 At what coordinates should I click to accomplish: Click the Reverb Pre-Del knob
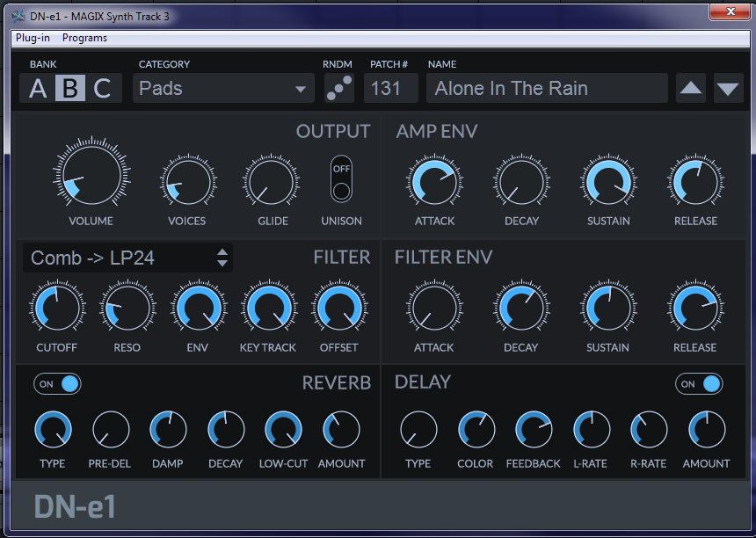(111, 429)
